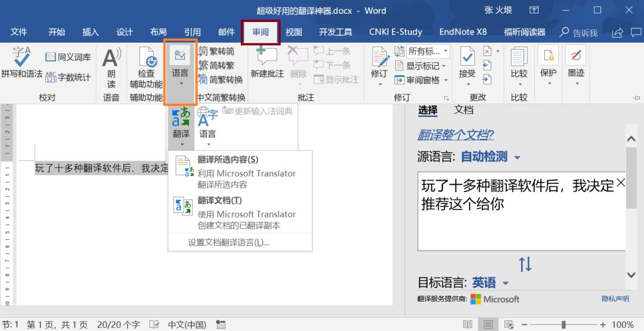Viewport: 644px width, 331px height.
Task: Click the 告诉我 search box
Action: click(578, 32)
